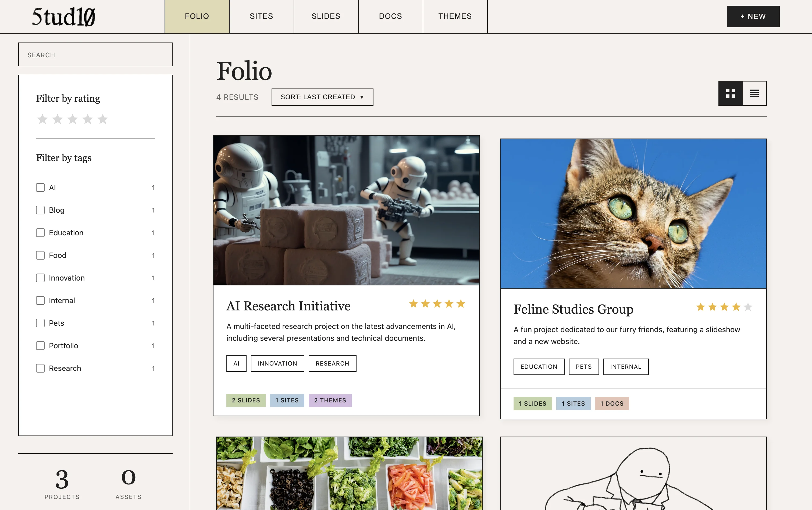This screenshot has height=510, width=812.
Task: Check the Pets tag filter
Action: (40, 323)
